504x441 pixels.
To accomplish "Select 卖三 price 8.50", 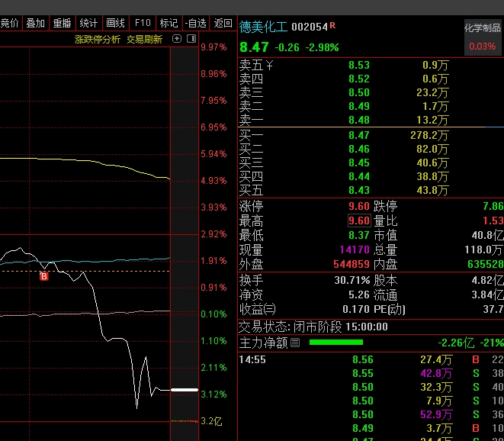I will [x=359, y=92].
